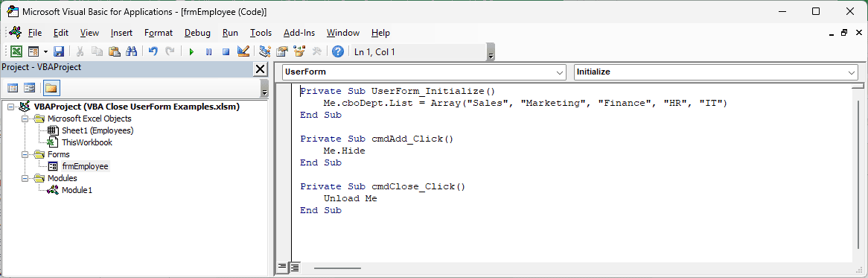
Task: Select Sheet1 (Employees) in project tree
Action: coord(98,130)
